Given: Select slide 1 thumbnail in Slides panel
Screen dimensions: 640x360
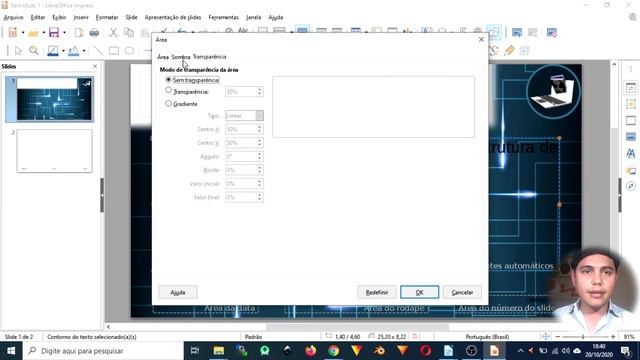Looking at the screenshot, I should pos(54,99).
